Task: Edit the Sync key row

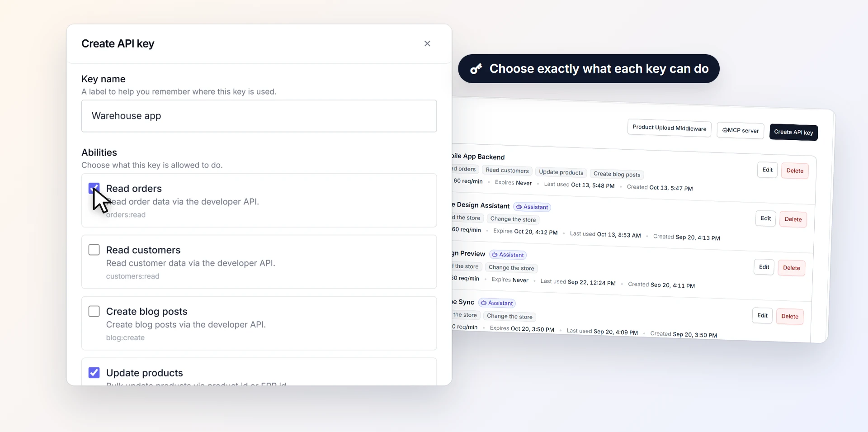Action: point(762,315)
